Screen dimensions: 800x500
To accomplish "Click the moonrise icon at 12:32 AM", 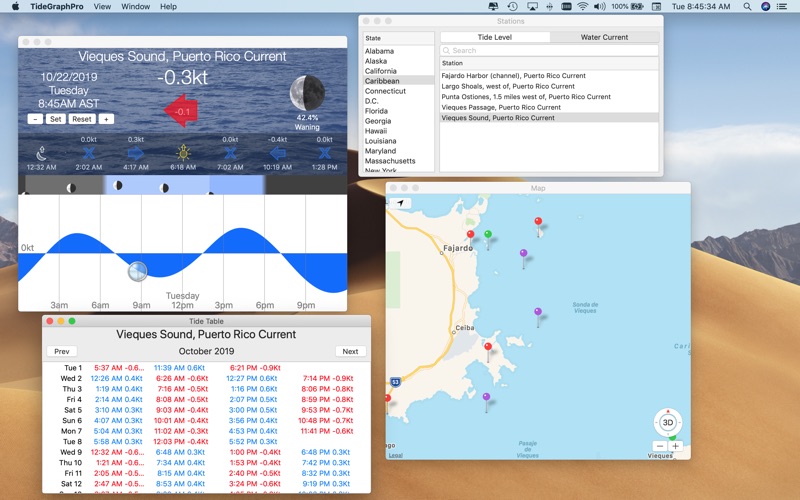I will 41,153.
